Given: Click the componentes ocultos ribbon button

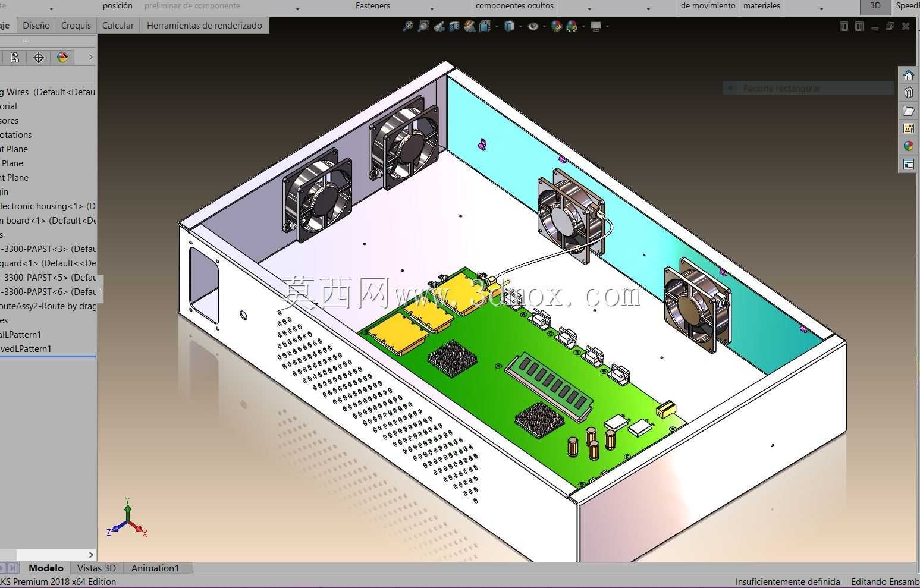Looking at the screenshot, I should pyautogui.click(x=514, y=5).
